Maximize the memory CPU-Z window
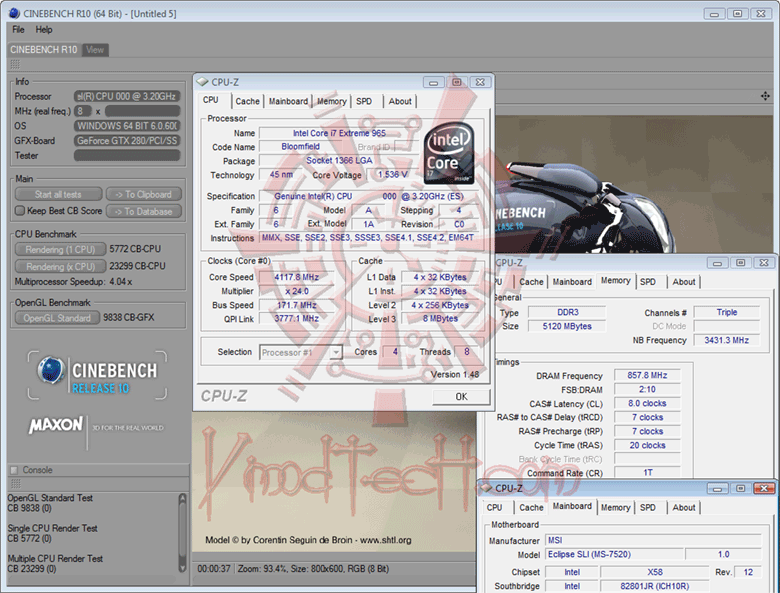Viewport: 780px width, 593px height. click(741, 263)
